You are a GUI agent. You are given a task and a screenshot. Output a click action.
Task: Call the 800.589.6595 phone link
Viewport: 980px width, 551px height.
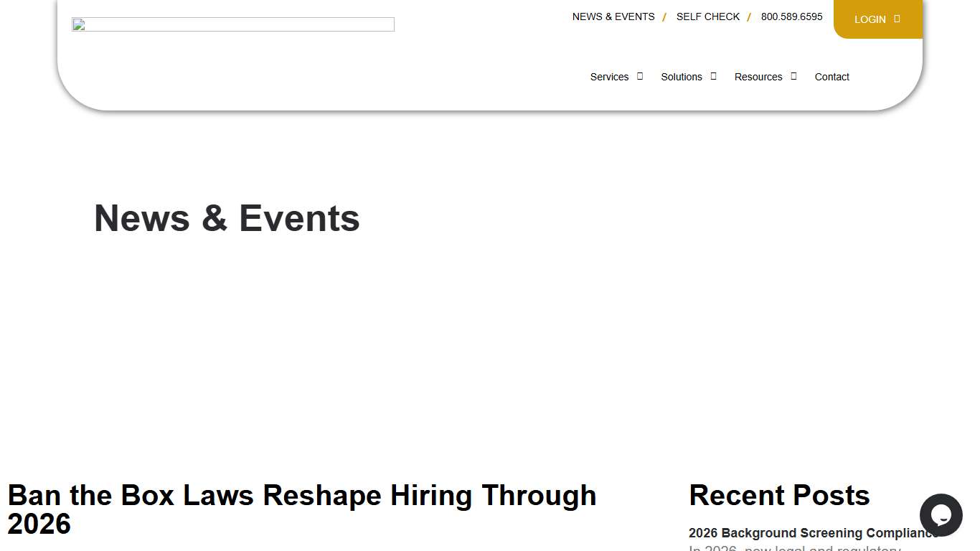(792, 17)
